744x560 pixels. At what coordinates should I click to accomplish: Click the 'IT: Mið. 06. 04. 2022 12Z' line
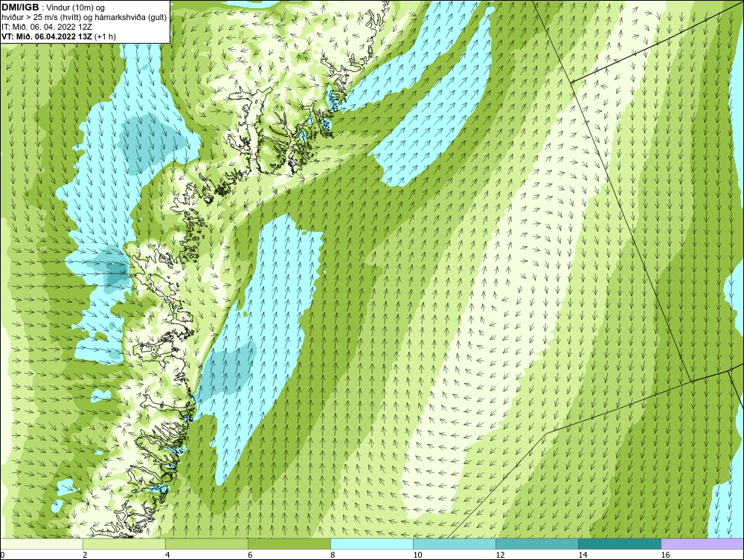(46, 27)
